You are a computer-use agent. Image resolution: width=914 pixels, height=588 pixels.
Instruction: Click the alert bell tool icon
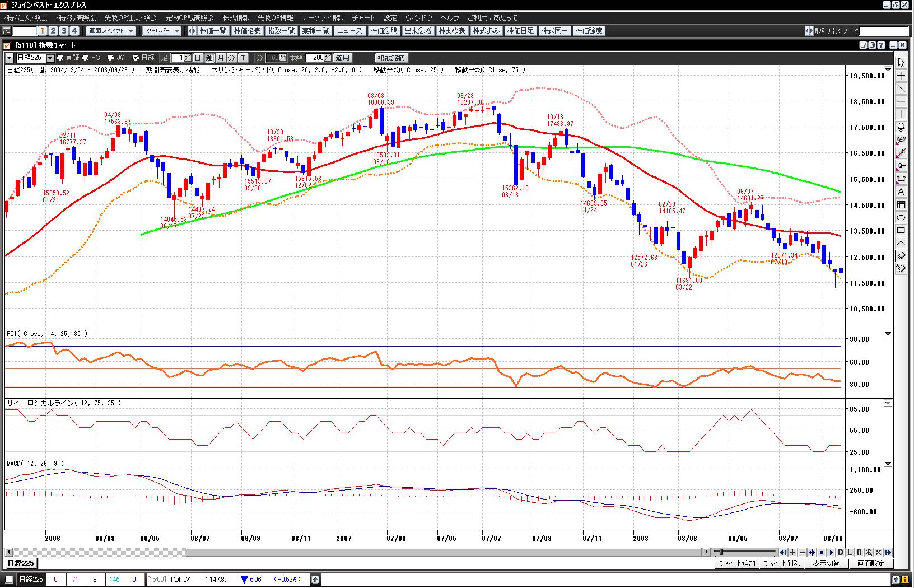(x=901, y=127)
